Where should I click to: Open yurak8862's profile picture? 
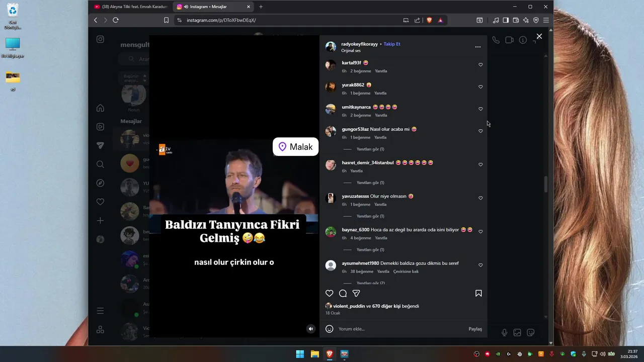[331, 87]
